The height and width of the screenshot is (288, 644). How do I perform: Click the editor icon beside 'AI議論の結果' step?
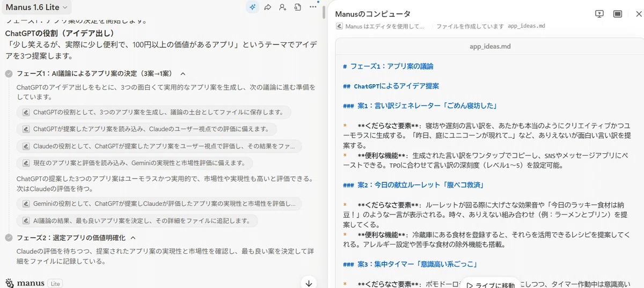tap(25, 220)
